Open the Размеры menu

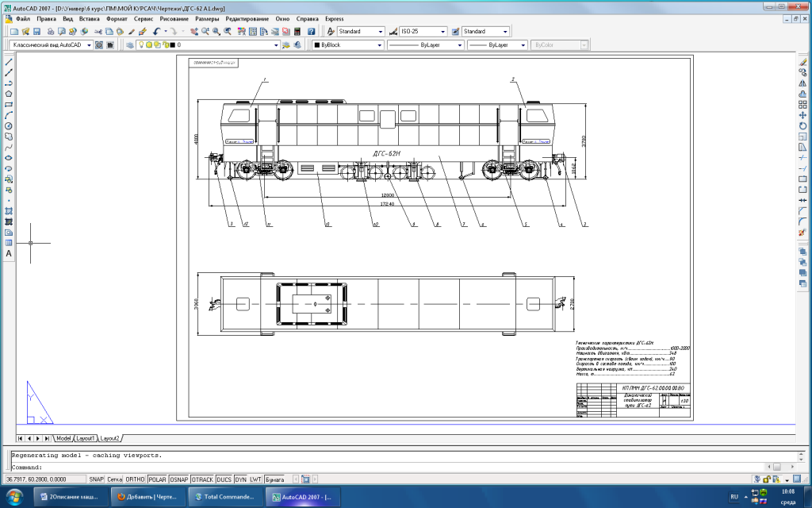click(207, 19)
